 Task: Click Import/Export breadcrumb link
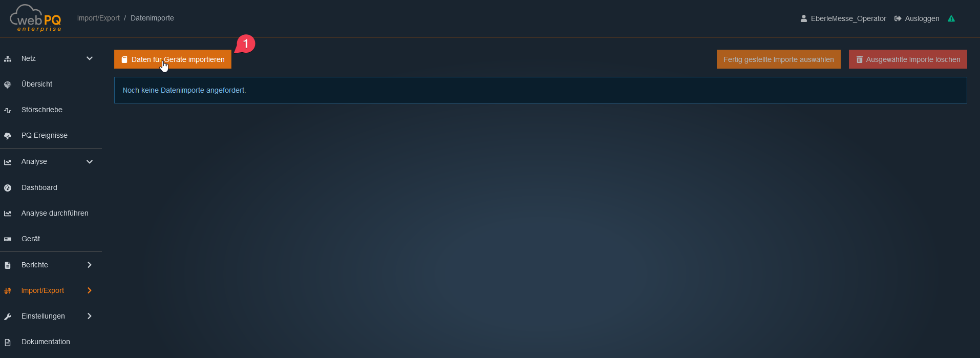(x=98, y=18)
